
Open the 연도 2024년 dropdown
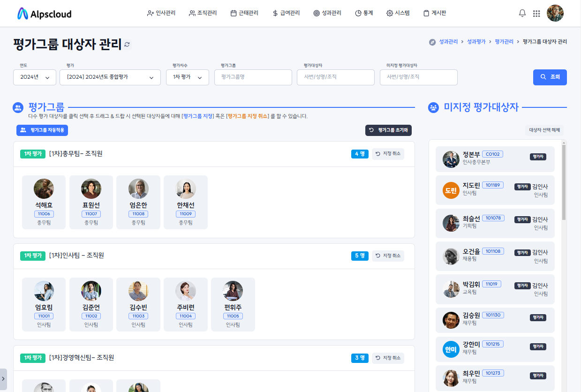(x=35, y=77)
